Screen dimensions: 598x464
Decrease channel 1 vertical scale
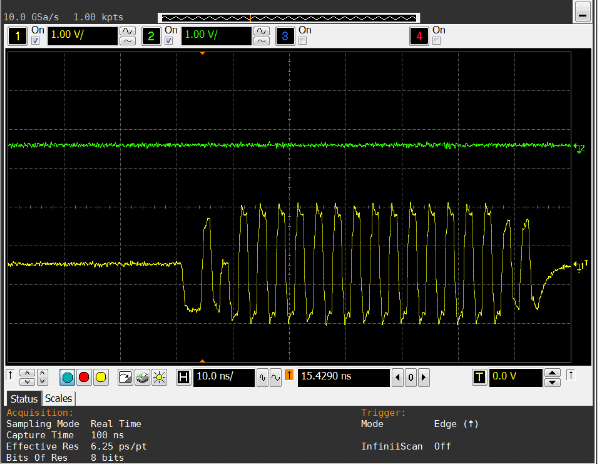127,41
